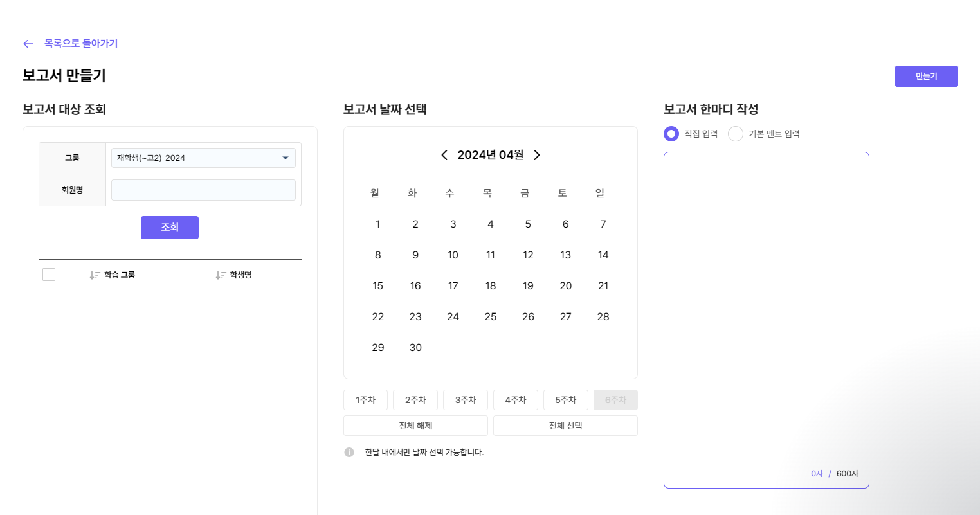The height and width of the screenshot is (515, 980).
Task: Click the 조회 search button
Action: point(170,228)
